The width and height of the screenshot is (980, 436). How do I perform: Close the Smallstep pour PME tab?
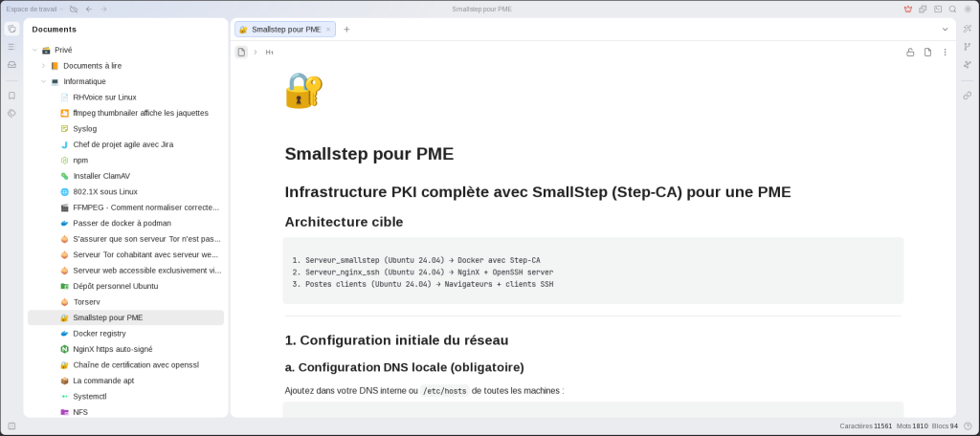point(328,30)
